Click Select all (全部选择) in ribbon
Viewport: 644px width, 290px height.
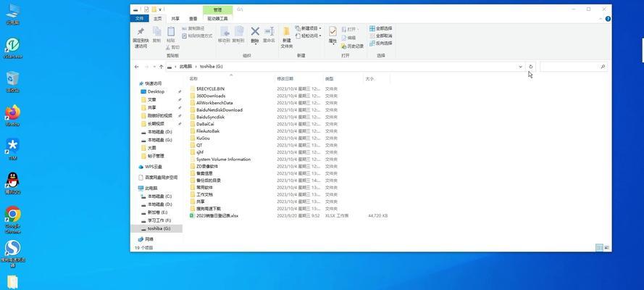(381, 28)
